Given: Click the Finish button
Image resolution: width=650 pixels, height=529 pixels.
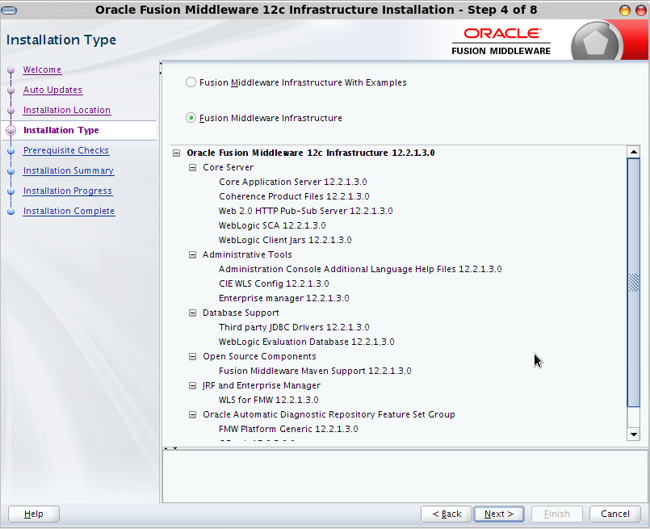Looking at the screenshot, I should [557, 514].
